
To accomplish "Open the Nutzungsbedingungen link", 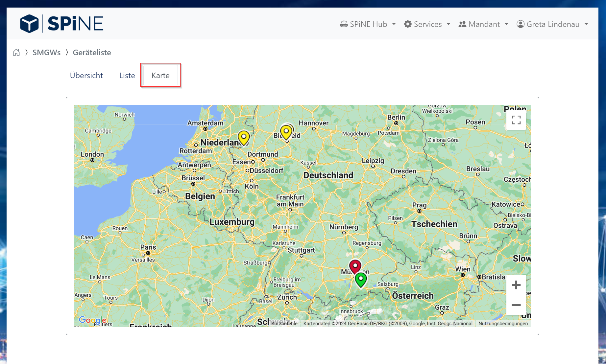I will [x=503, y=324].
